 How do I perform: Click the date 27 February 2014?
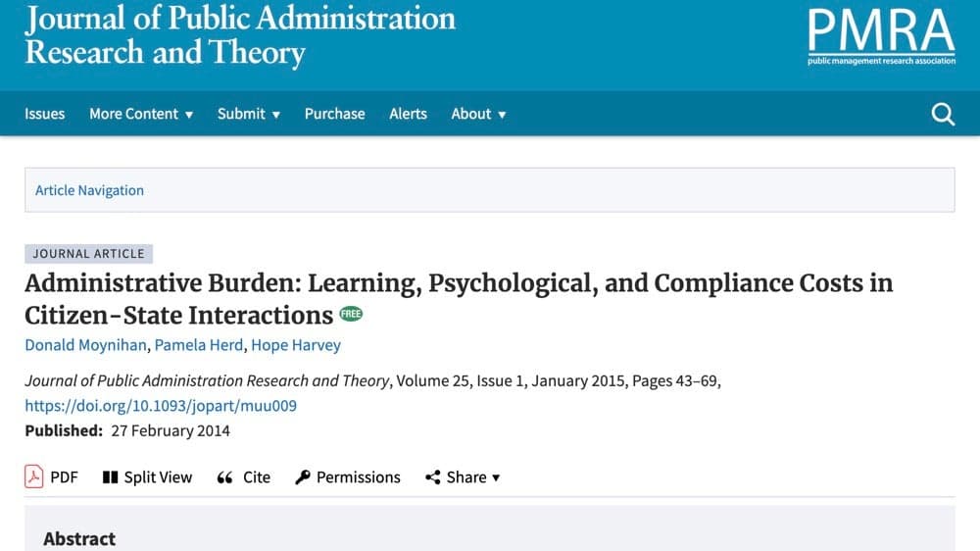[x=171, y=431]
